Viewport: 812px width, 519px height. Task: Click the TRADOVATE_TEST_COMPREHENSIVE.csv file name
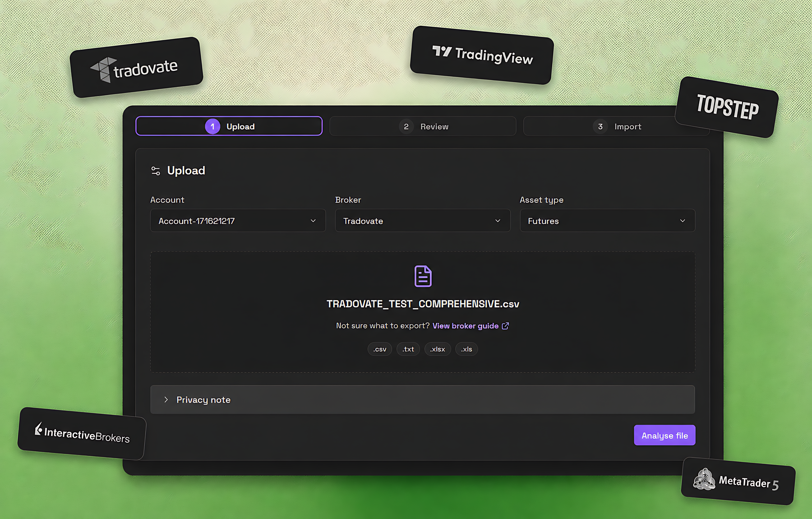[423, 304]
